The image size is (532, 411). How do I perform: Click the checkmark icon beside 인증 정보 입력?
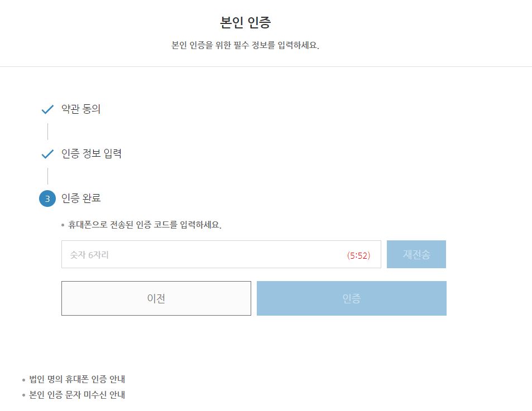(47, 154)
